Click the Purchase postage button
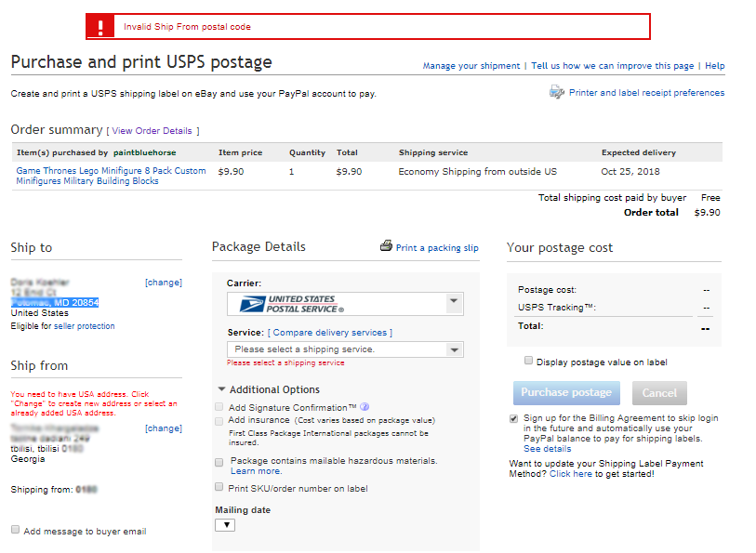 (x=566, y=393)
